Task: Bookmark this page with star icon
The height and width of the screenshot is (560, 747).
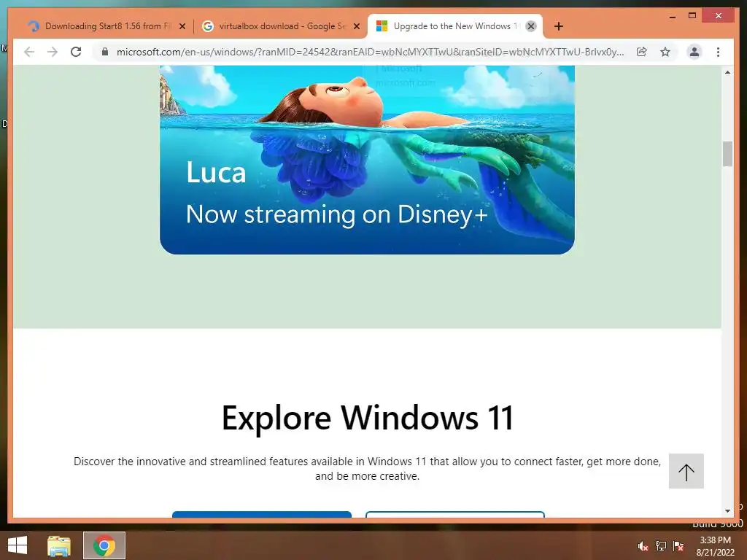Action: [665, 52]
